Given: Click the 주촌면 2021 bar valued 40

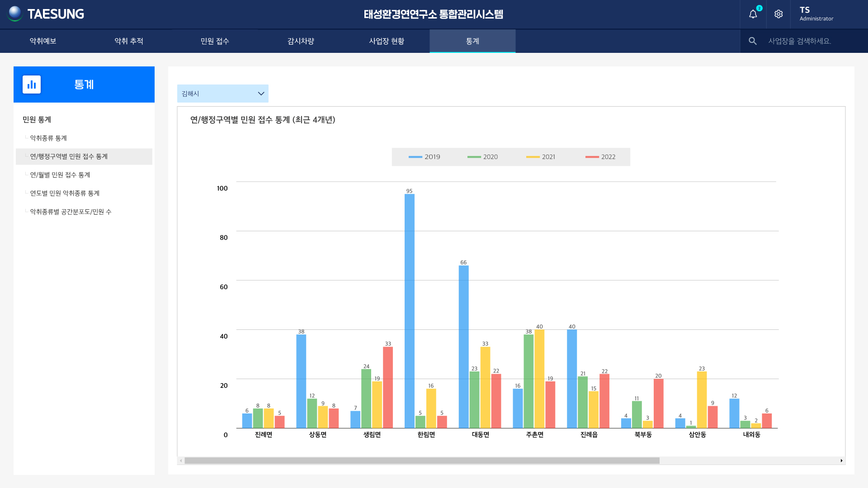Looking at the screenshot, I should [539, 379].
